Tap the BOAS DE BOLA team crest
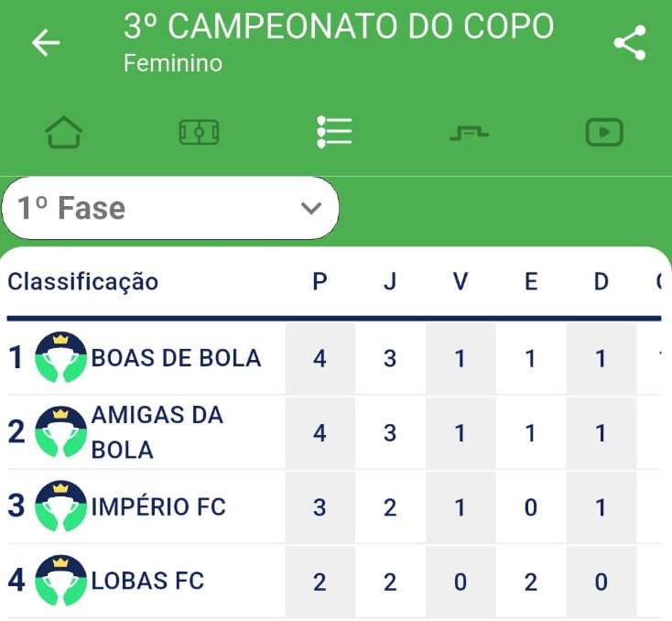672x621 pixels. [x=60, y=357]
